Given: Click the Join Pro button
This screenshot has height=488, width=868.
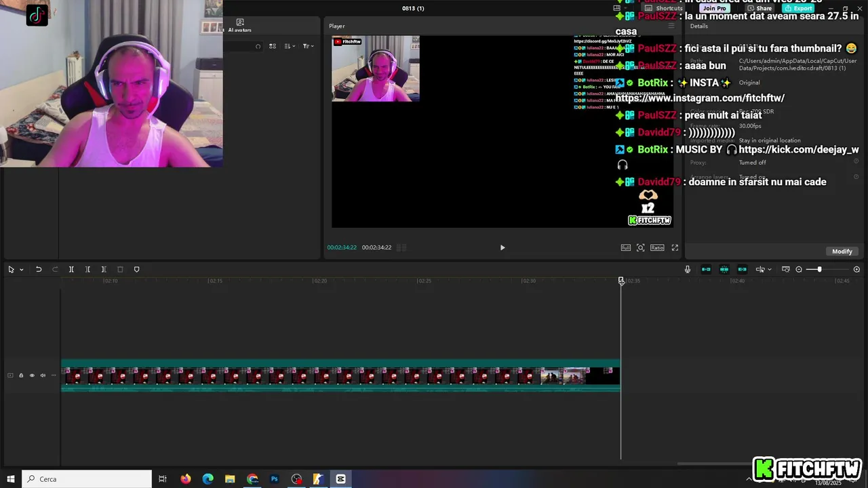Looking at the screenshot, I should 715,8.
